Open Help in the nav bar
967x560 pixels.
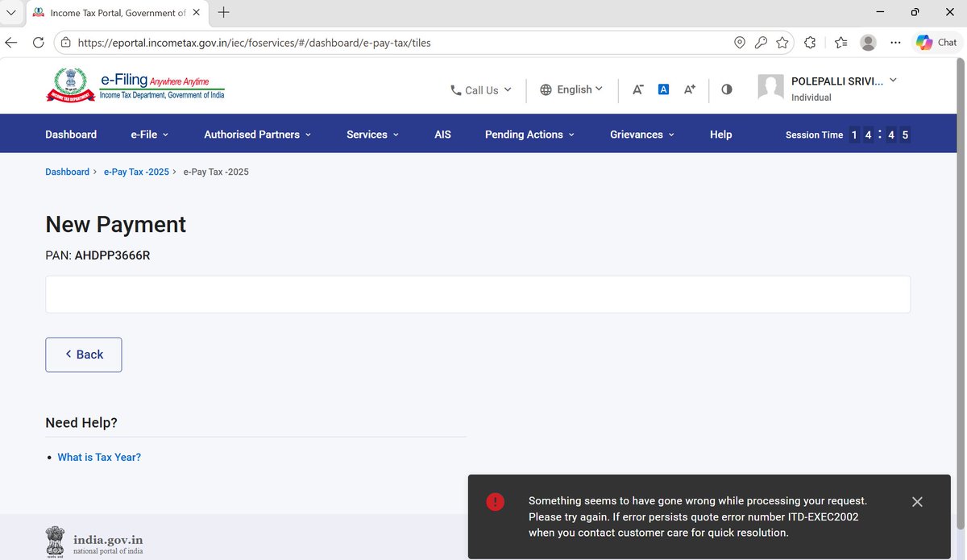[x=721, y=135]
